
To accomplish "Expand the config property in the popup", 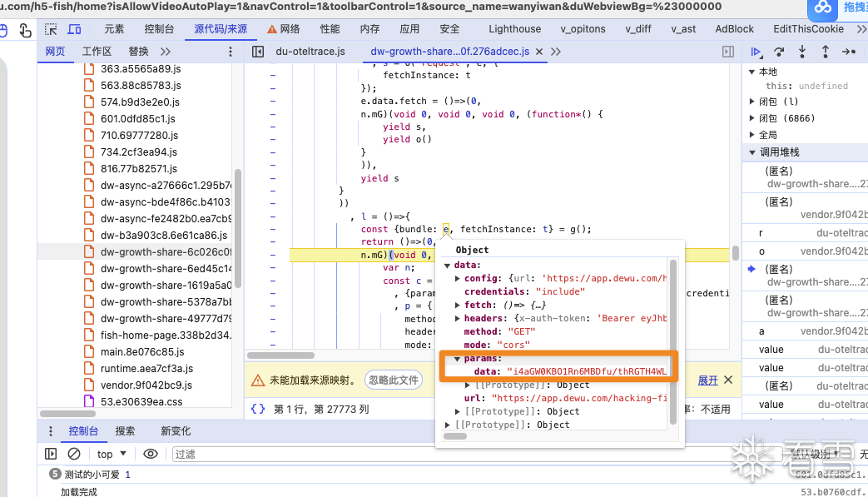I will (457, 278).
